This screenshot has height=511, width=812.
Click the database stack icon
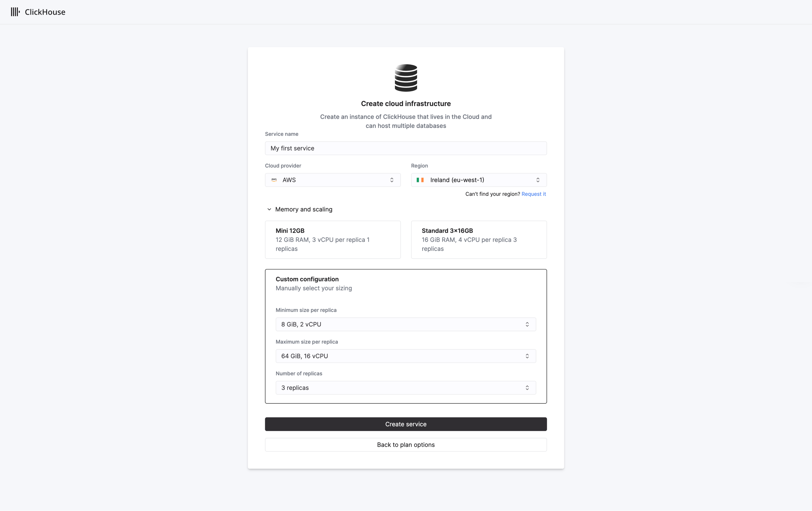tap(406, 77)
